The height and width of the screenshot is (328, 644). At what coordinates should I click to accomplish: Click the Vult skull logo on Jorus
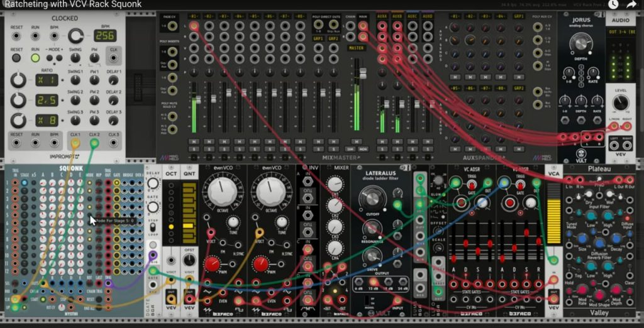(580, 153)
